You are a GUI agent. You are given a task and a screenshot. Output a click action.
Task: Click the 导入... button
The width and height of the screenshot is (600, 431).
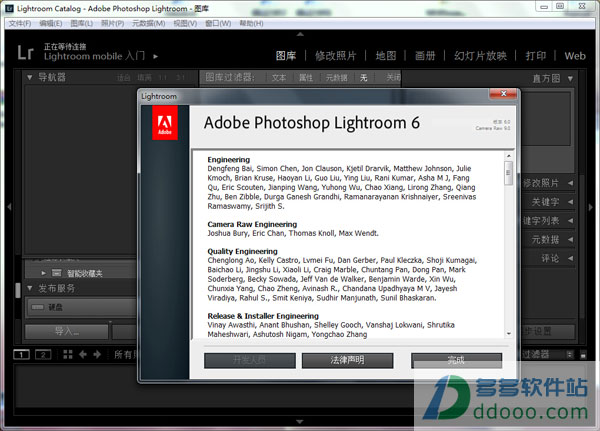[x=67, y=331]
